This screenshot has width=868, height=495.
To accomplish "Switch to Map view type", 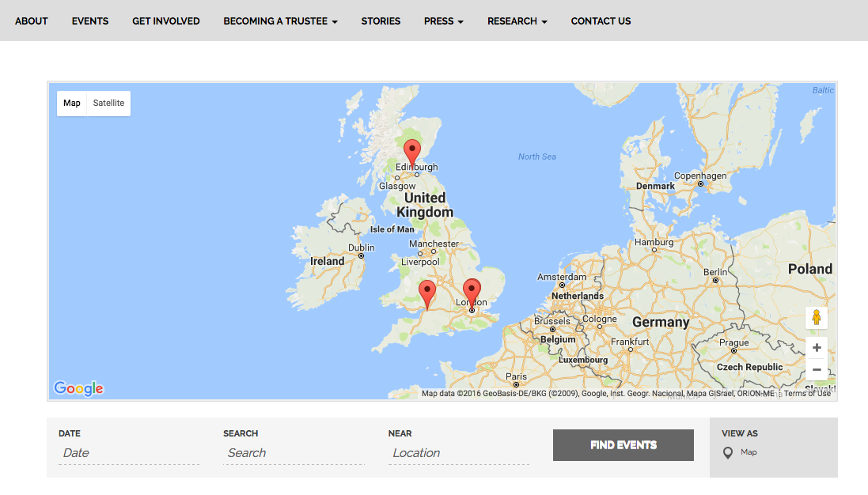I will [x=72, y=104].
